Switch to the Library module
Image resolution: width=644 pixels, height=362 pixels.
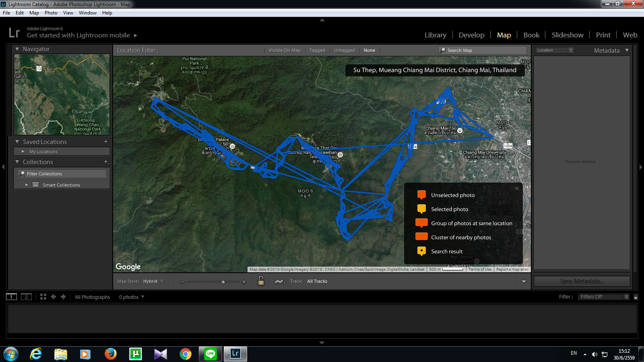pyautogui.click(x=436, y=35)
